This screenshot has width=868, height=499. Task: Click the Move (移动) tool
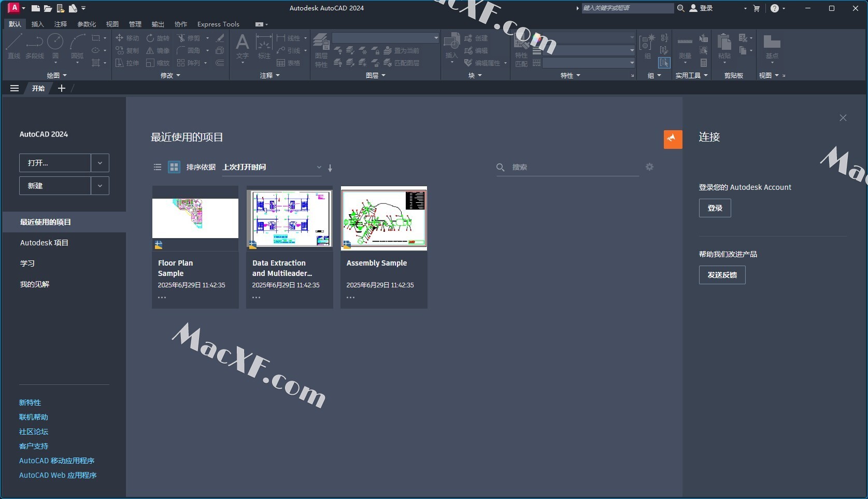tap(127, 38)
